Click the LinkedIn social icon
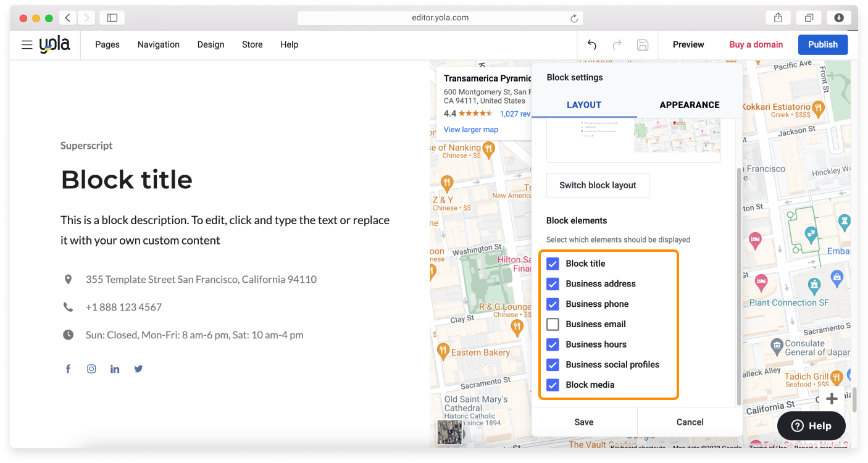Image resolution: width=868 pixels, height=463 pixels. pos(115,369)
